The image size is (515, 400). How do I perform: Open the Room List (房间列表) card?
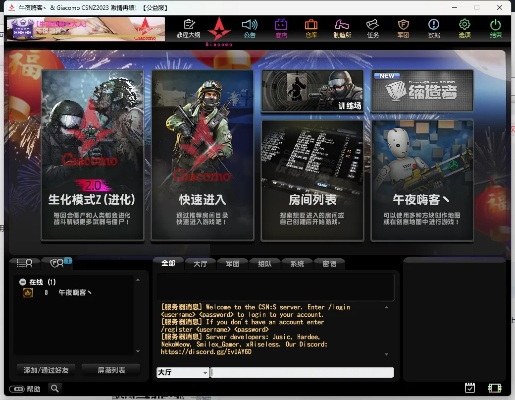[312, 180]
